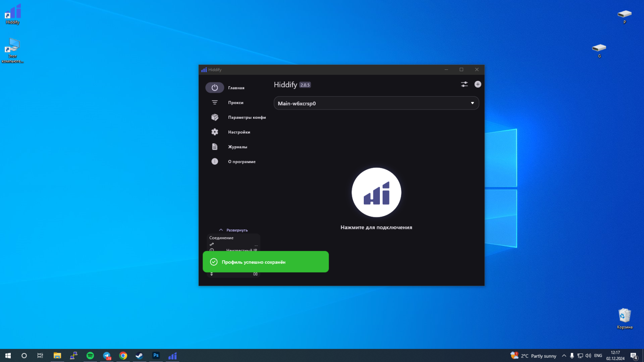Image resolution: width=644 pixels, height=362 pixels.
Task: Open the network computers taskbar app
Action: pos(74,355)
